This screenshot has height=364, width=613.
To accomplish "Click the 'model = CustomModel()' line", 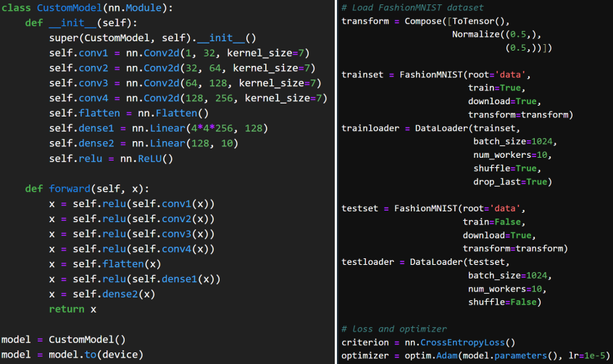I will pyautogui.click(x=63, y=339).
